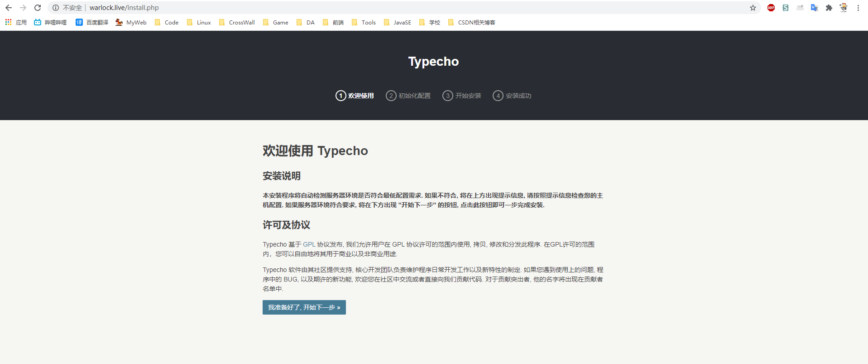Open the Adblock Plus extension
868x364 pixels.
(x=771, y=8)
